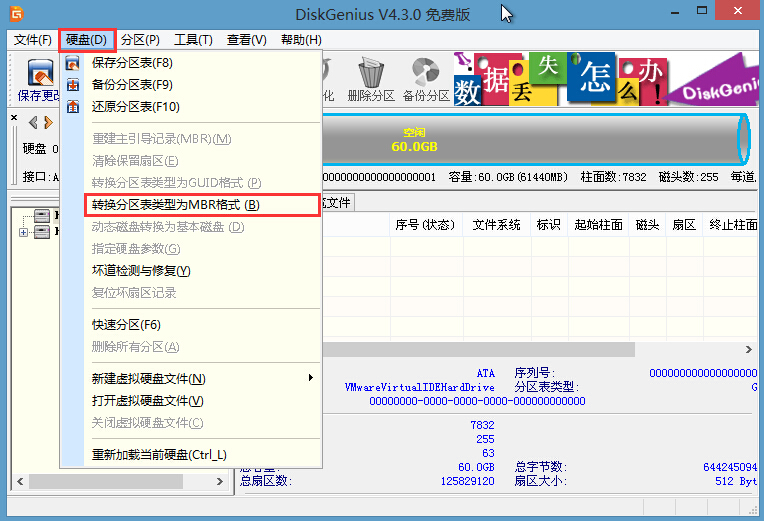Click the DiskGenius app icon in title bar
The width and height of the screenshot is (764, 521).
click(17, 14)
